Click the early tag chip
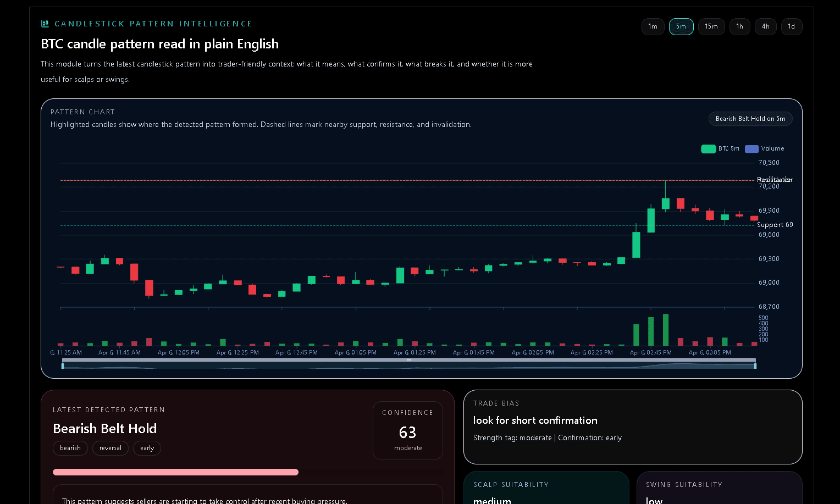 147,448
